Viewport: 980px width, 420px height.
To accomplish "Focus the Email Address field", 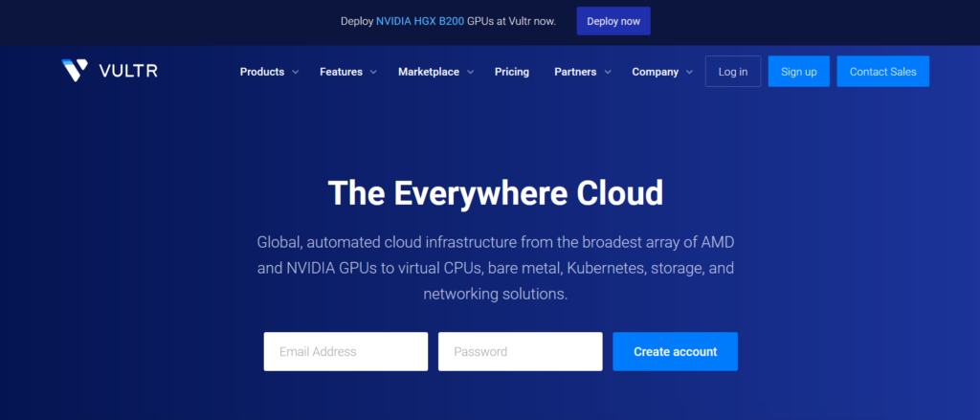I will (x=345, y=351).
